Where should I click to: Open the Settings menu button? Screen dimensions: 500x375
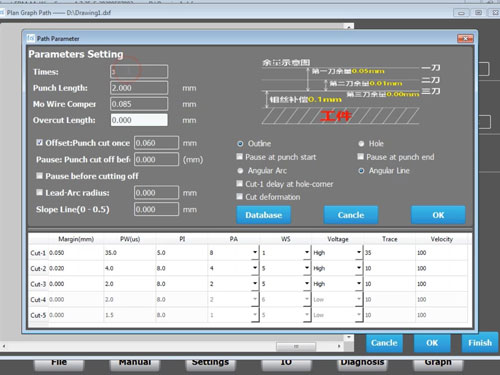coord(210,364)
